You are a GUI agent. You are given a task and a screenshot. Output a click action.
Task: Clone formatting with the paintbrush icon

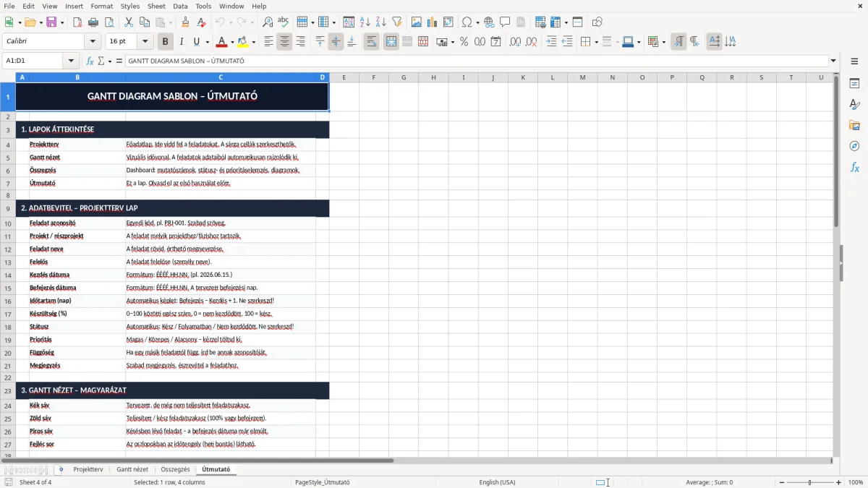tap(186, 22)
